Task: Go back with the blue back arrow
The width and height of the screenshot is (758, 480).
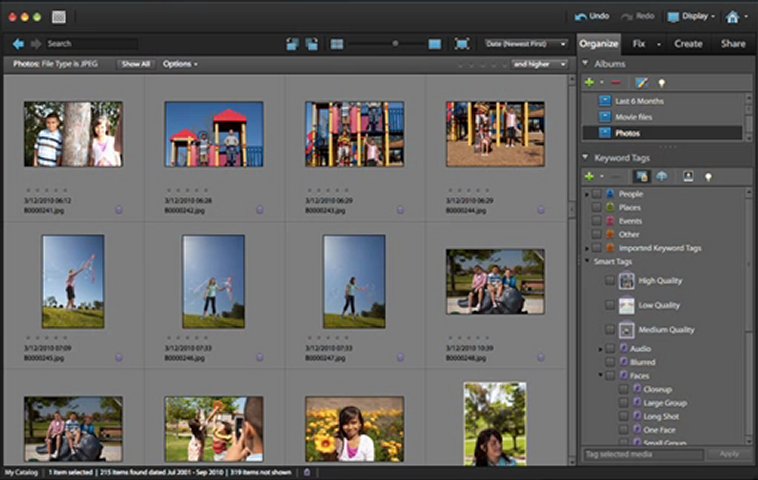Action: (18, 44)
